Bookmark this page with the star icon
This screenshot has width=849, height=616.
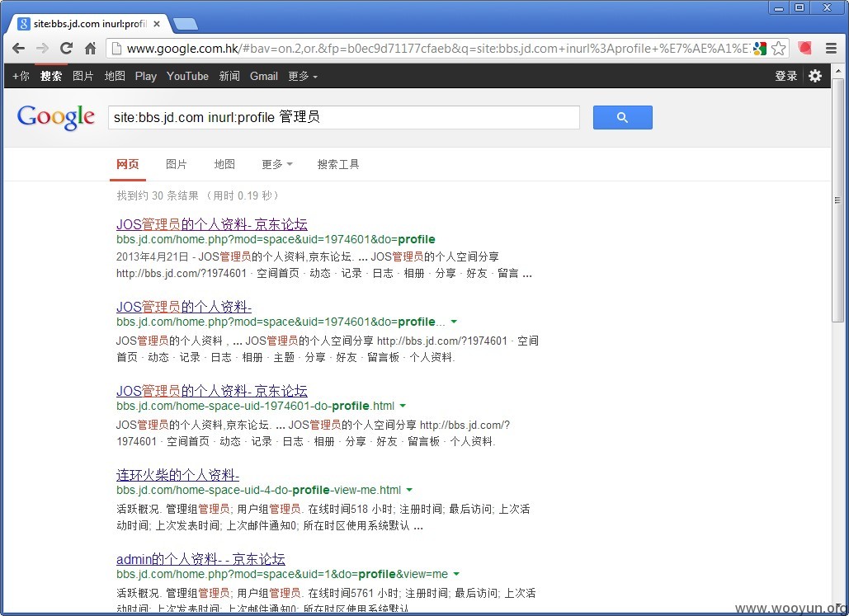(x=778, y=48)
